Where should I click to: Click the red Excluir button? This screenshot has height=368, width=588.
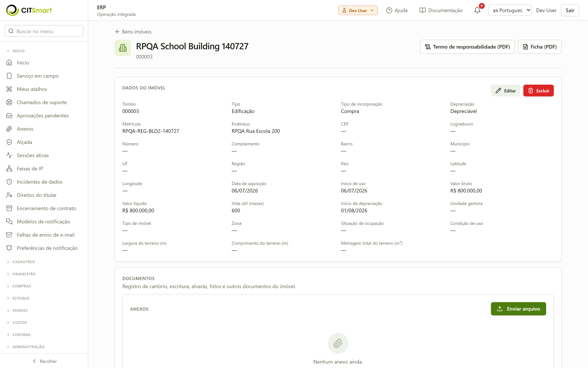tap(538, 91)
